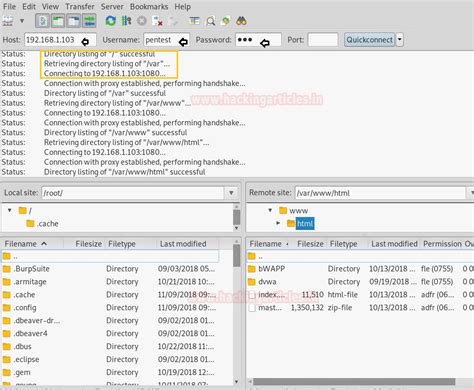Open the Edit menu
This screenshot has height=390, width=474.
[29, 7]
